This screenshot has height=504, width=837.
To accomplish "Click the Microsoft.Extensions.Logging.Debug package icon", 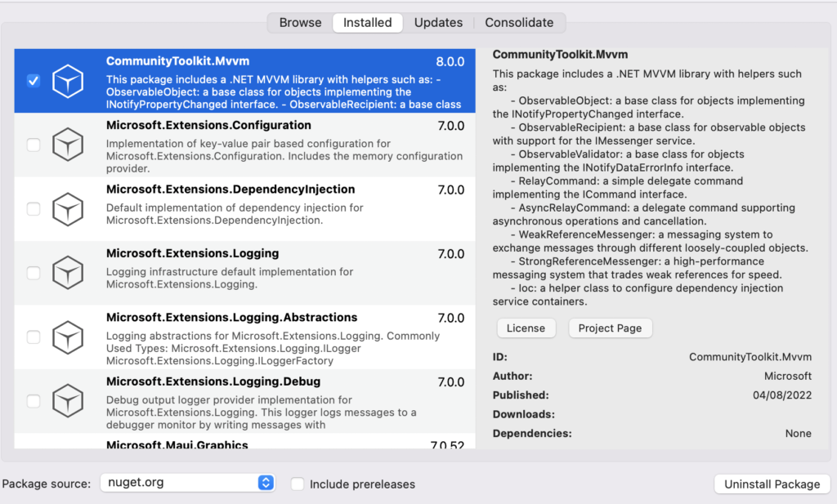I will coord(68,400).
